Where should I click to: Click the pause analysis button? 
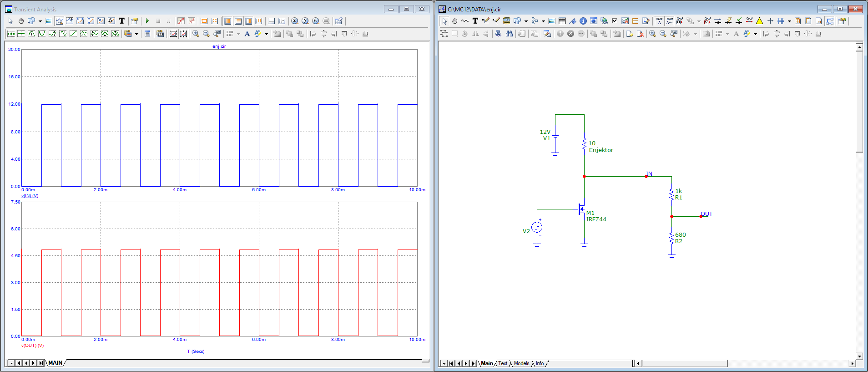[168, 21]
